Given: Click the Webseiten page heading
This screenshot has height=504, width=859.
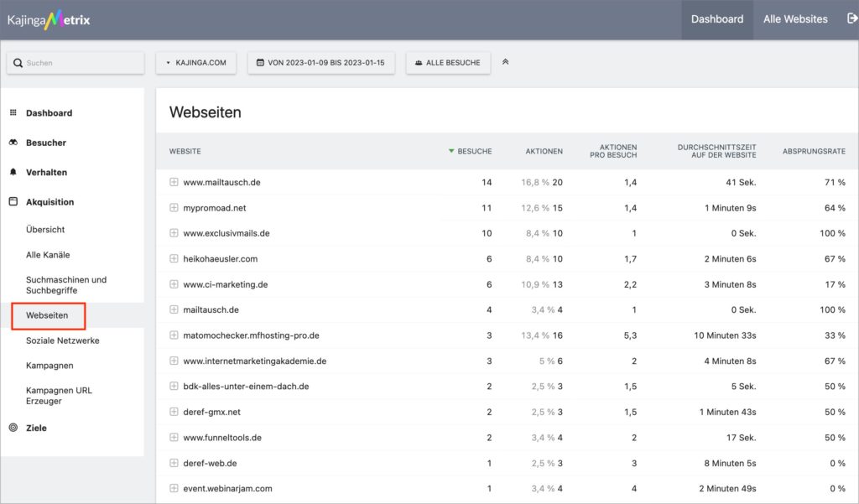Looking at the screenshot, I should [x=205, y=112].
